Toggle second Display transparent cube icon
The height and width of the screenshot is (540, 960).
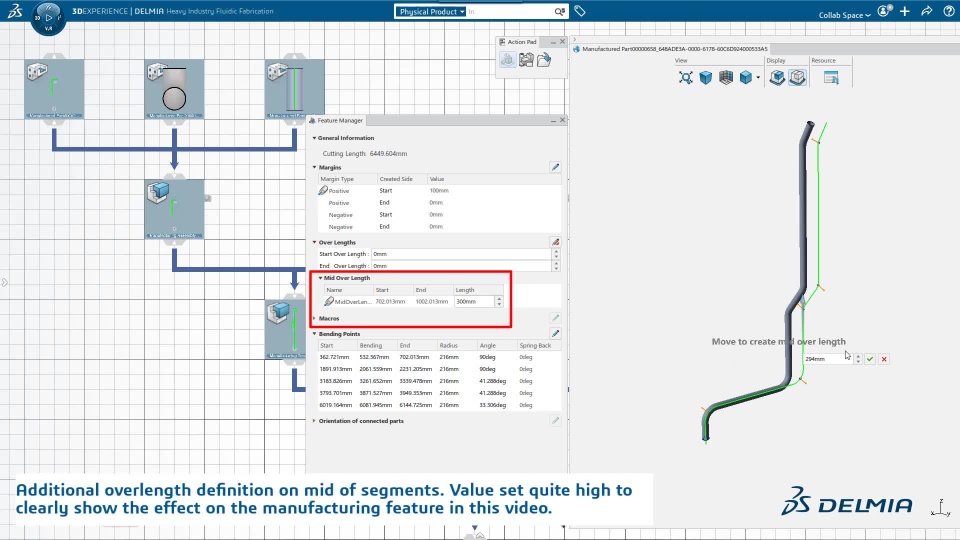pyautogui.click(x=797, y=78)
